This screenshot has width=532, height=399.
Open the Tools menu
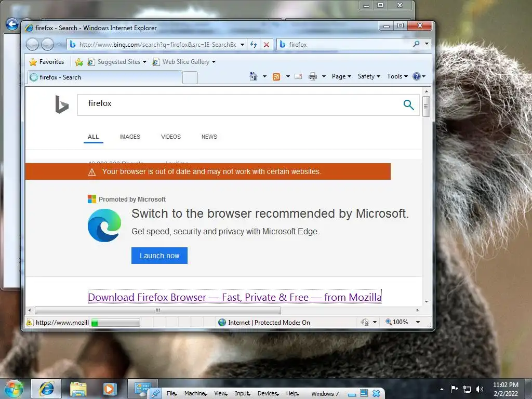(397, 76)
